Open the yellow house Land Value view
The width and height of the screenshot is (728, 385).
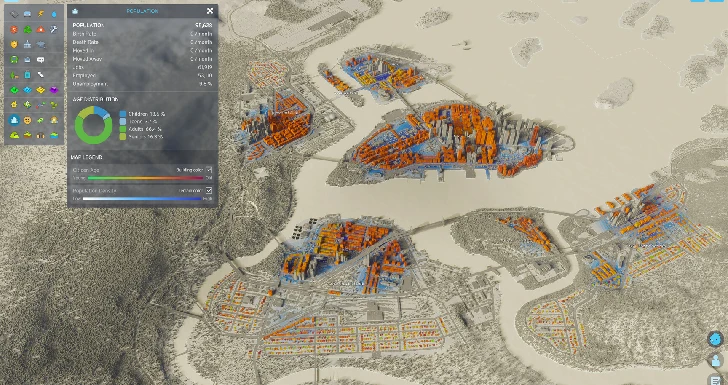14,105
